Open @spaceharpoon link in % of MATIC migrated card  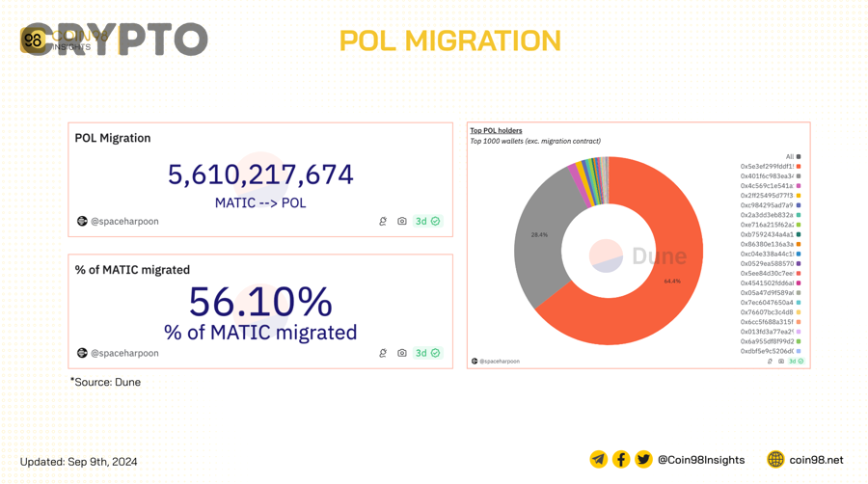tap(118, 353)
